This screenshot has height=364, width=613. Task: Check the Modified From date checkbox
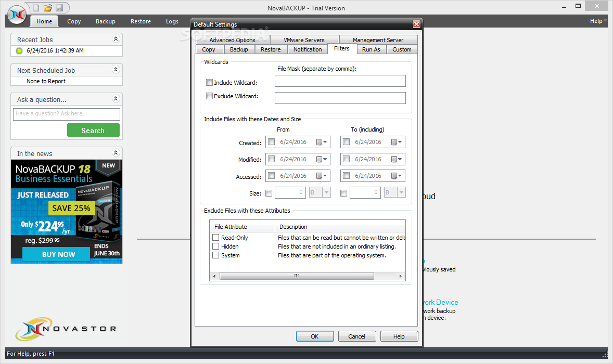[271, 159]
